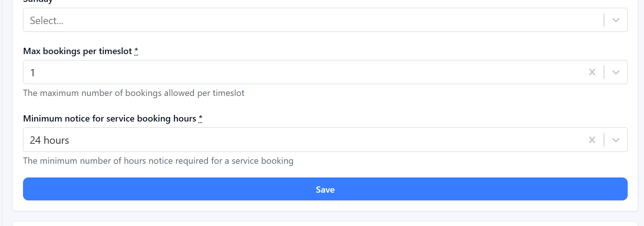
Task: Click into the Sunday "Select..." field
Action: point(297,20)
